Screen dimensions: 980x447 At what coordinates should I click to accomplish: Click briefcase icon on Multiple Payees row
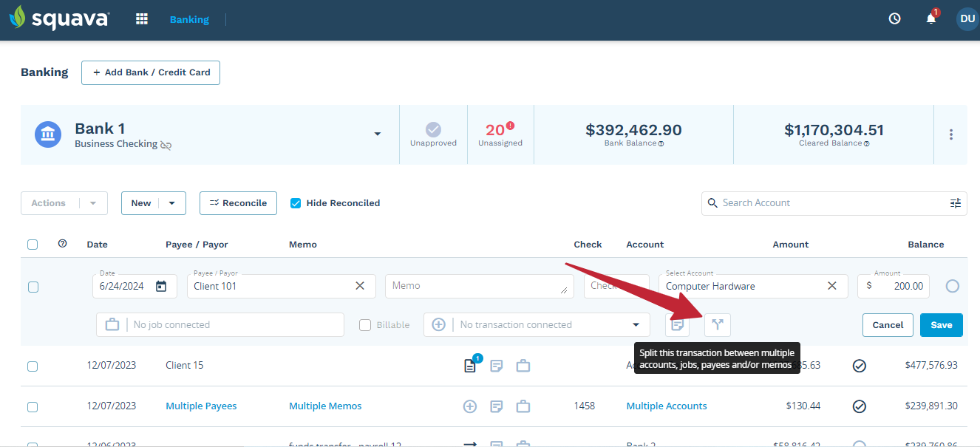(x=523, y=406)
